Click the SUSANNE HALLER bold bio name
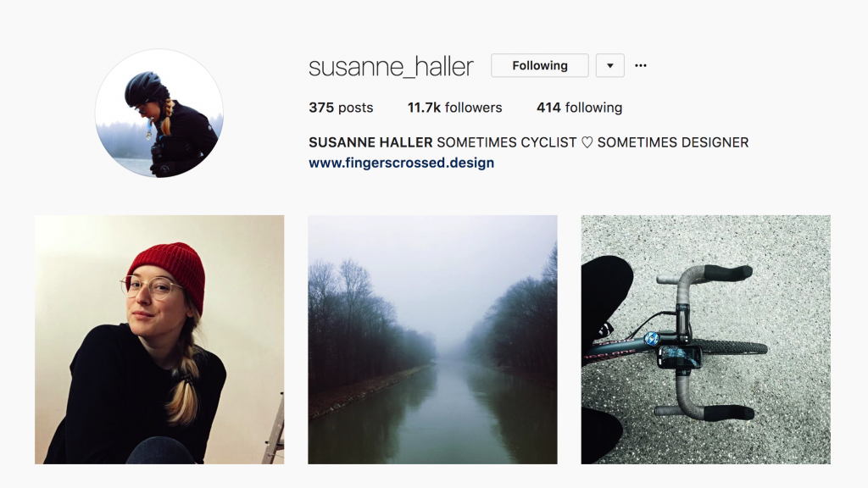 (370, 142)
